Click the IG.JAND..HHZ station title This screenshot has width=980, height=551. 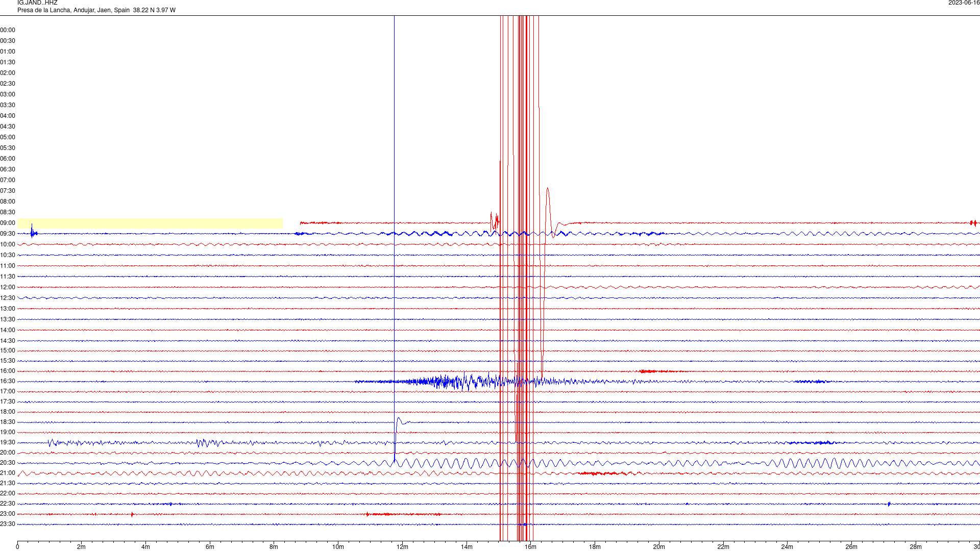(x=37, y=3)
